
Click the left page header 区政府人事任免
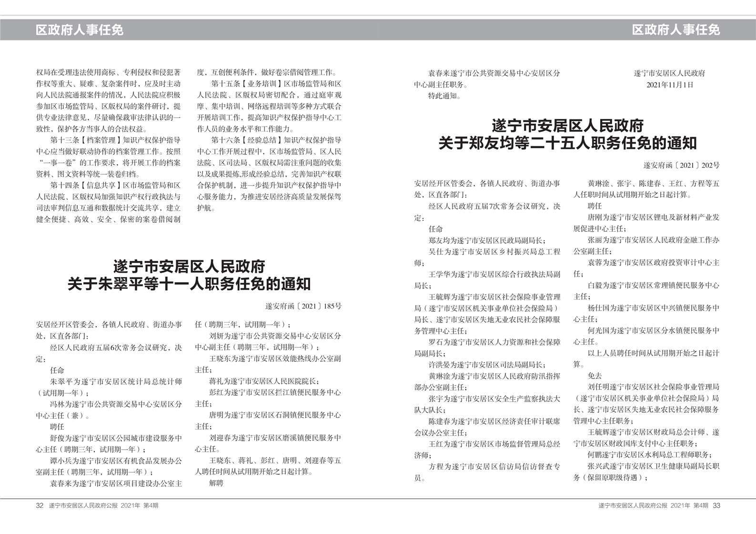pos(80,30)
